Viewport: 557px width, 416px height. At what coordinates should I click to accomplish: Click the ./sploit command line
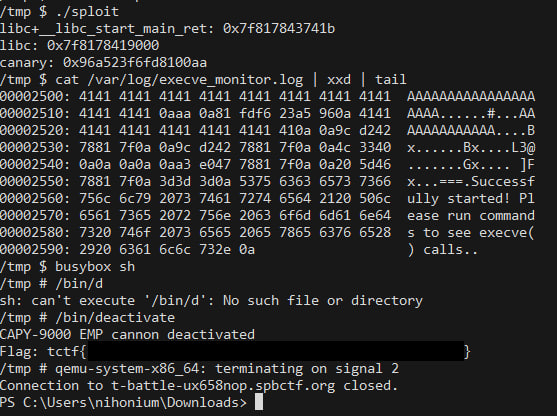coord(59,12)
